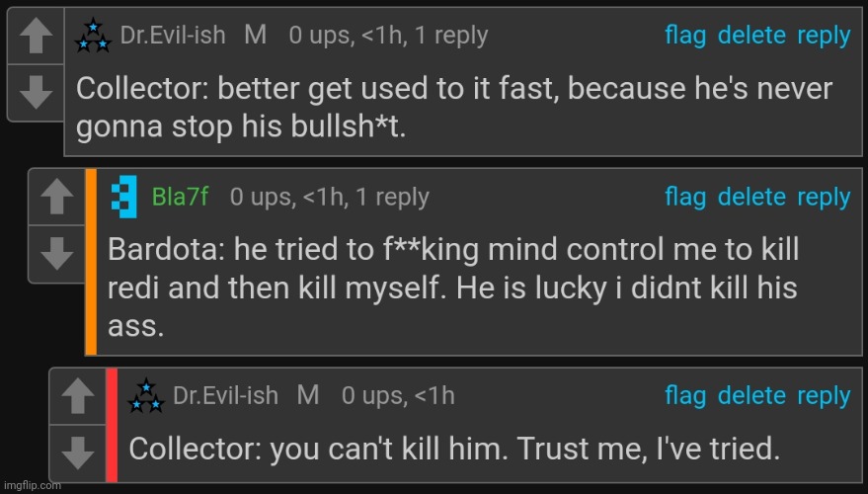Click the three-star avatar on the bottom comment
Viewport: 868px width, 494px height.
pos(145,395)
